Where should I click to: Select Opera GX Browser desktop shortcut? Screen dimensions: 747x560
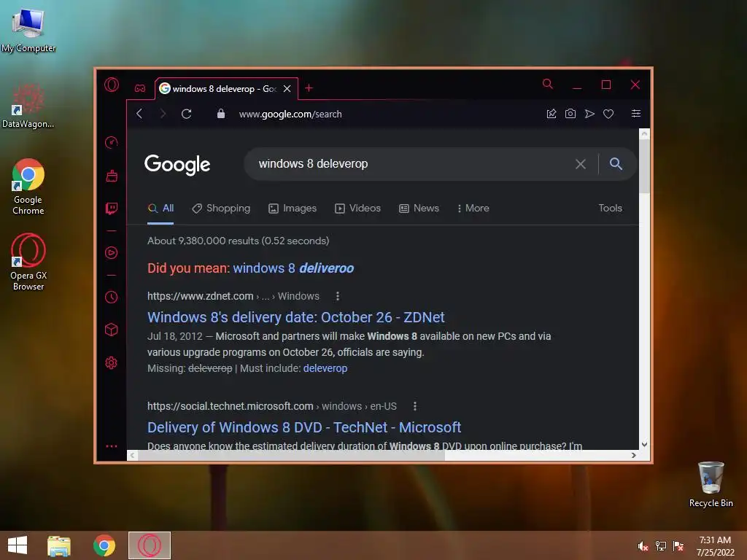(28, 262)
